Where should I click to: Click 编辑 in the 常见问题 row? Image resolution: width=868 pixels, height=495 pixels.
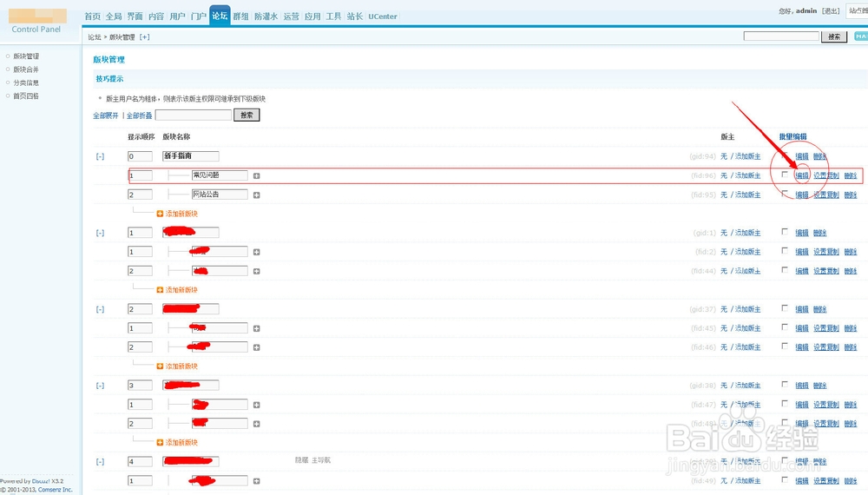pos(801,175)
